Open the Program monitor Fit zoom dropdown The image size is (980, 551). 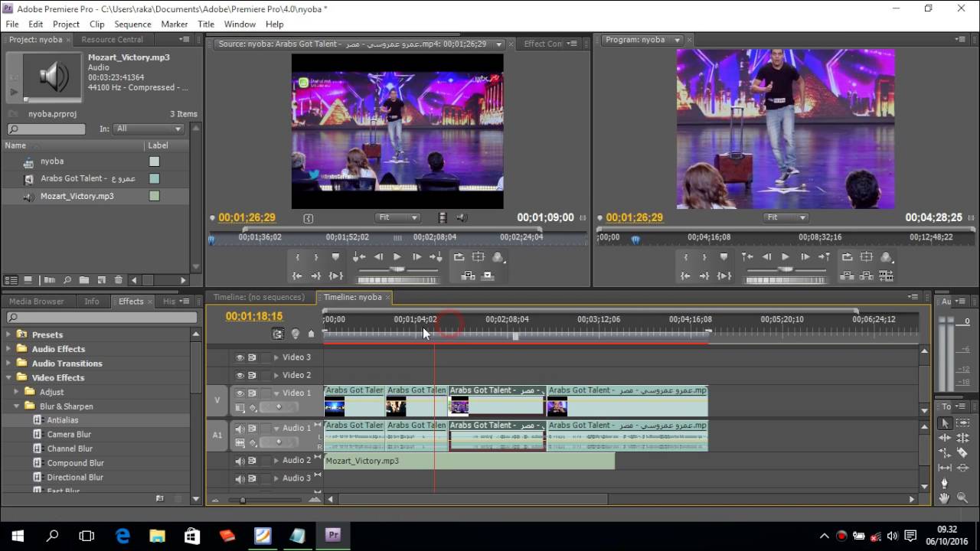(x=786, y=218)
